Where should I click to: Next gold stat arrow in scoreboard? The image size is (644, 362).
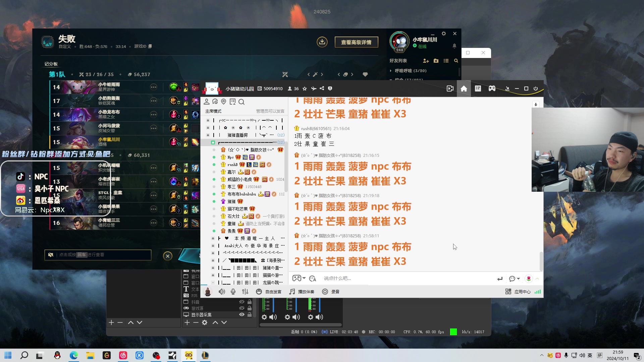352,74
